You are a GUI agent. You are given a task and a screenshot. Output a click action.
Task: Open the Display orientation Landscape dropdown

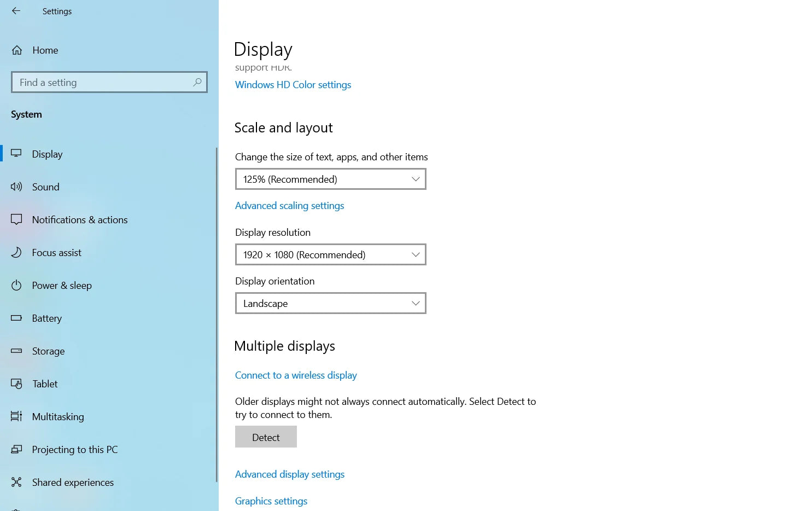331,303
